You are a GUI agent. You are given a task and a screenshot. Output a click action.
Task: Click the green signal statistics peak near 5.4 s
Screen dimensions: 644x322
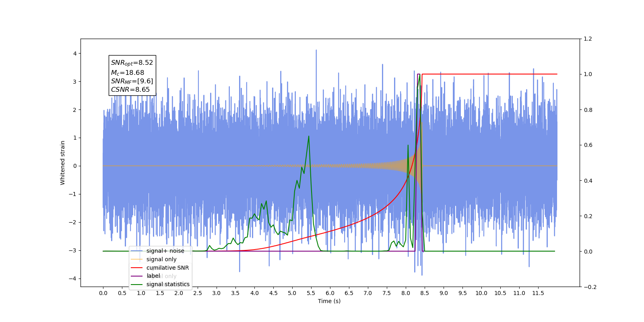click(x=309, y=137)
